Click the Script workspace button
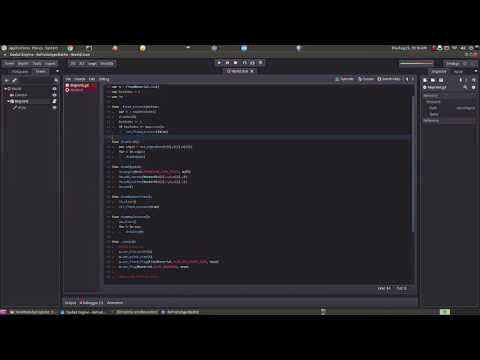 (x=92, y=63)
